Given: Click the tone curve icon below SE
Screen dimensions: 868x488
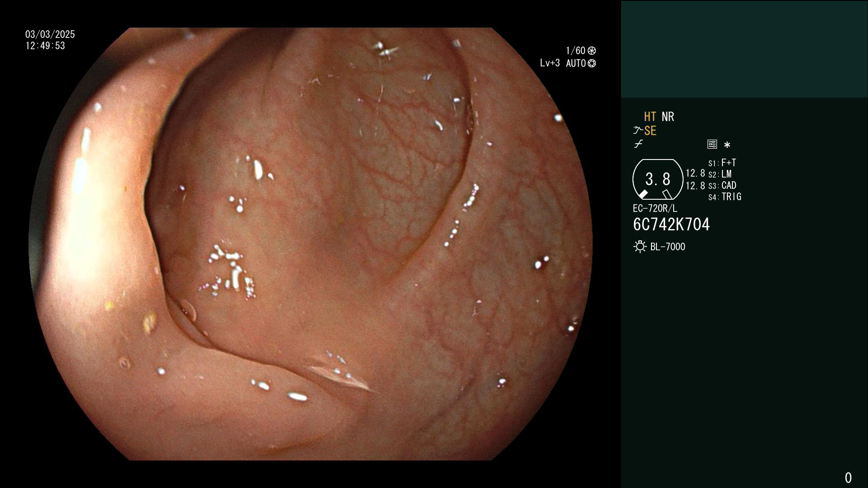Looking at the screenshot, I should click(x=638, y=144).
